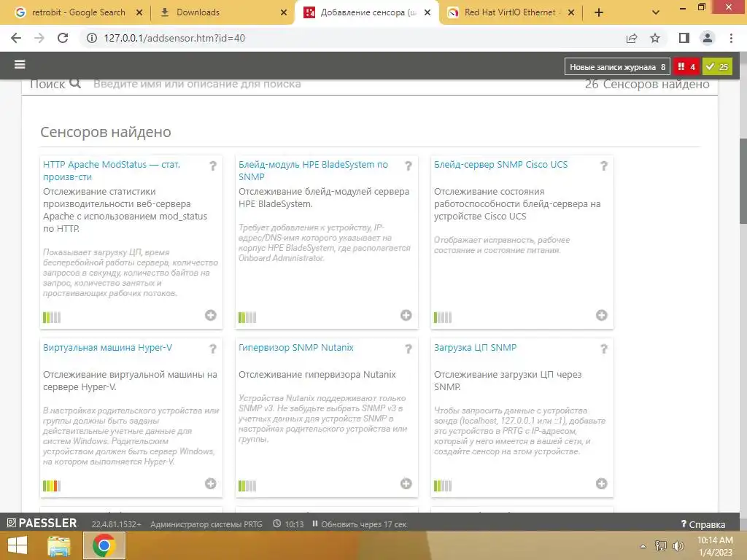Open help for SNMP Nutanix hypervisor sensor
This screenshot has width=747, height=560.
[x=409, y=349]
